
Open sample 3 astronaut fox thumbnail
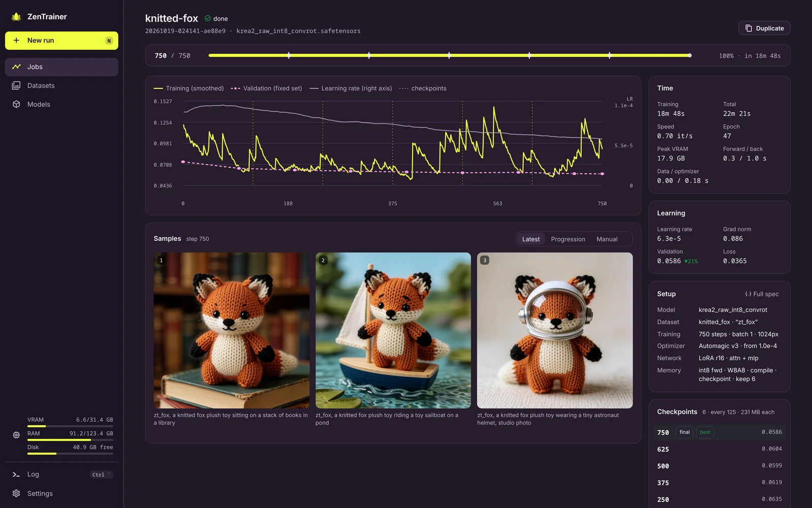tap(555, 330)
